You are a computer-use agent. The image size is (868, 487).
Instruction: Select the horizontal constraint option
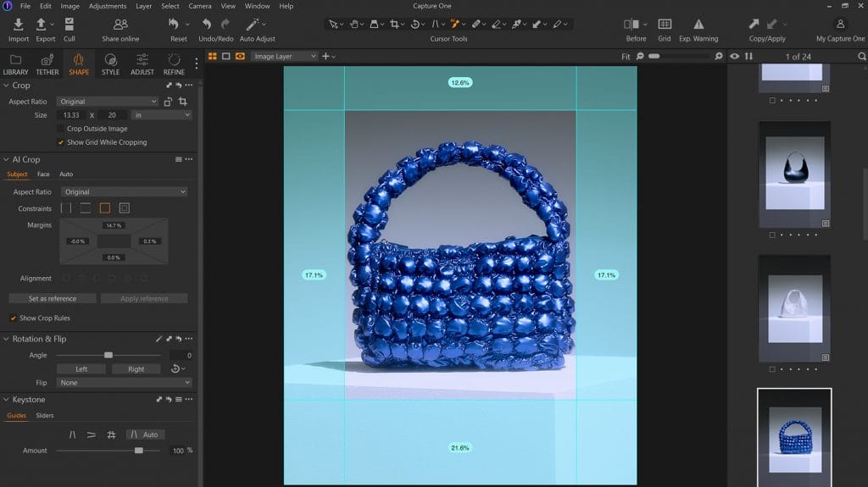point(86,208)
